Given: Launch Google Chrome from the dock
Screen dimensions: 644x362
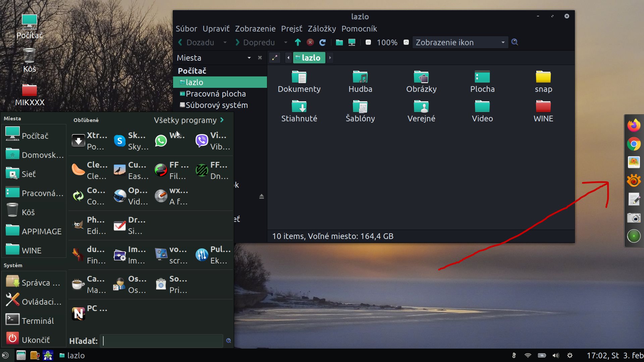Looking at the screenshot, I should point(634,144).
